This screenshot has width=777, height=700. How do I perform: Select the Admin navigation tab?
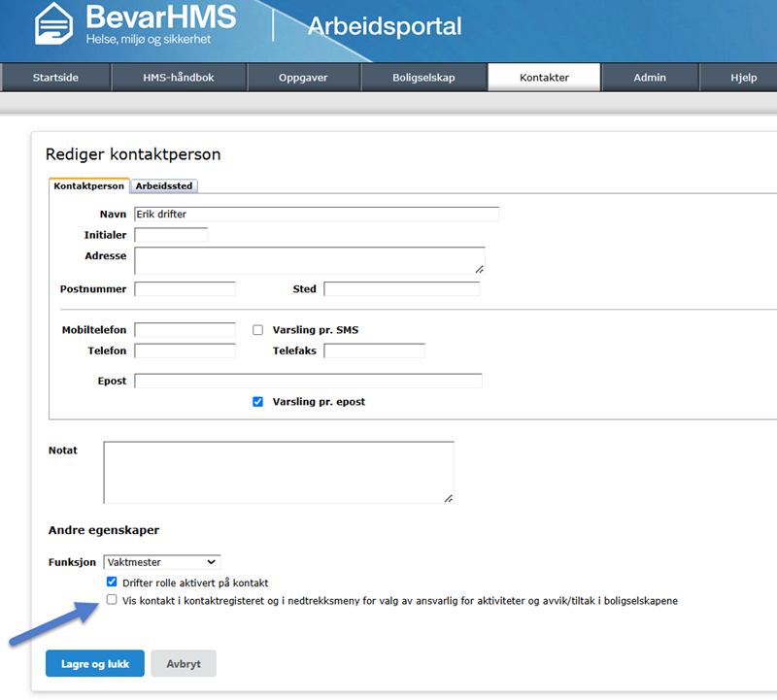(x=650, y=78)
